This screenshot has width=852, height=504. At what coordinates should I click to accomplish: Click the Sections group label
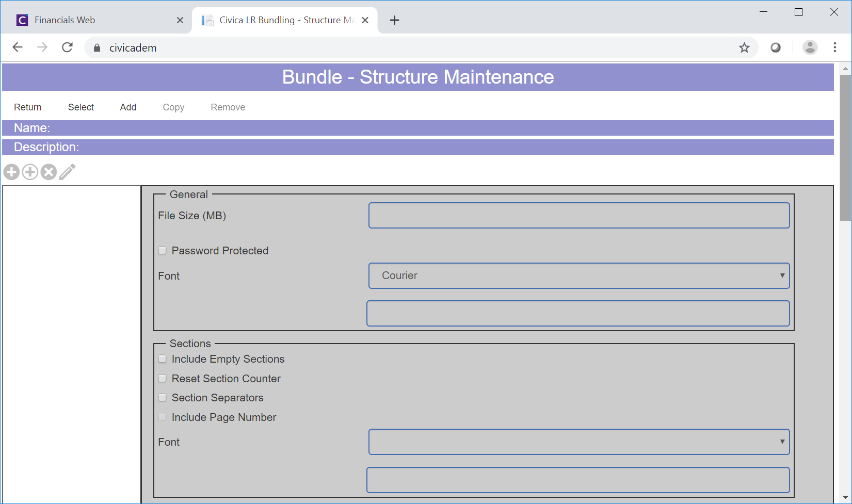click(190, 344)
